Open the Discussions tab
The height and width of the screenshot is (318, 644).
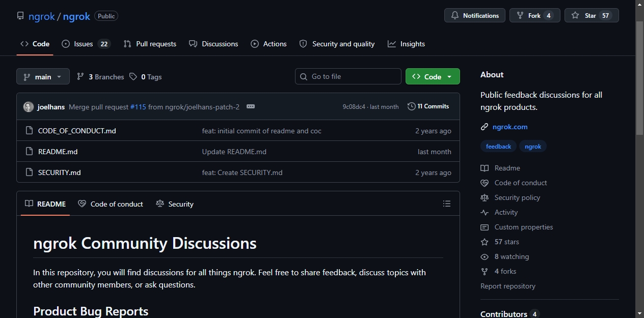pyautogui.click(x=213, y=44)
